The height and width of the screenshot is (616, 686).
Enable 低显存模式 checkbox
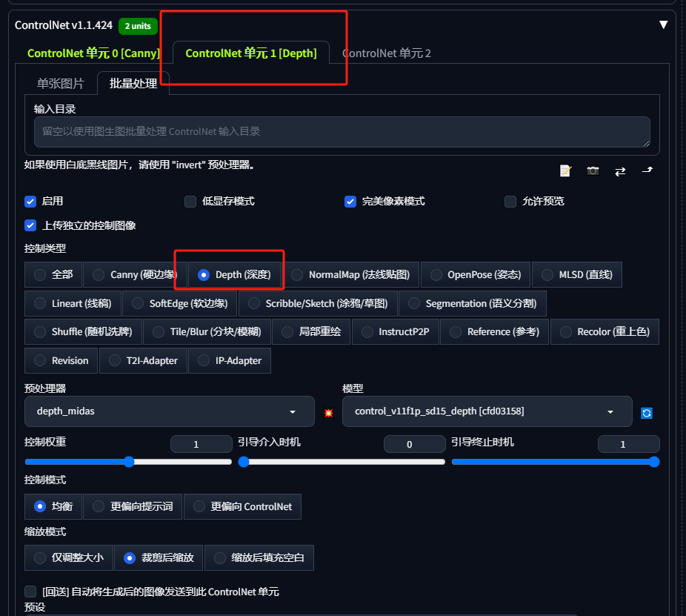[x=190, y=202]
